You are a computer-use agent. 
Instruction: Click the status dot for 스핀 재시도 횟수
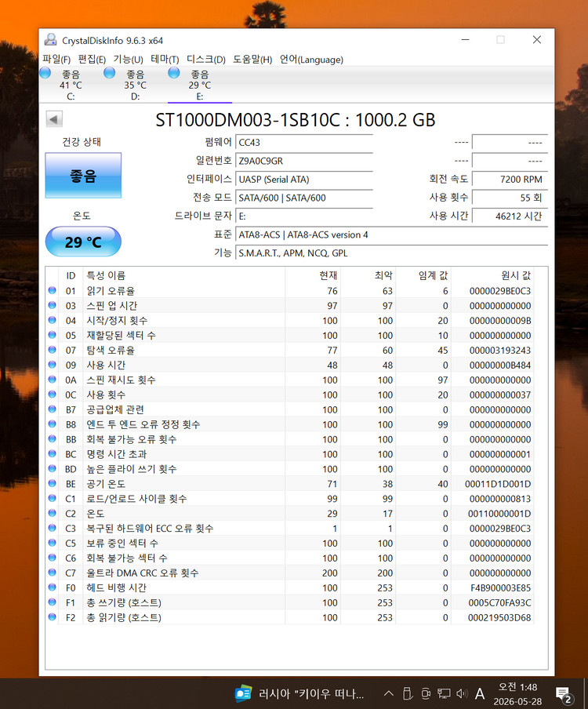click(x=52, y=380)
